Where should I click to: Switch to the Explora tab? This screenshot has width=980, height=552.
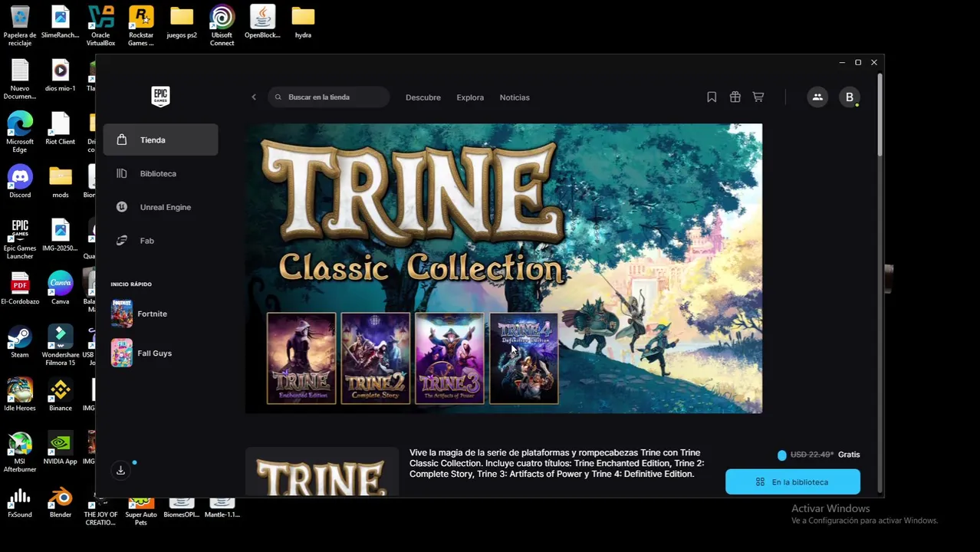tap(470, 97)
